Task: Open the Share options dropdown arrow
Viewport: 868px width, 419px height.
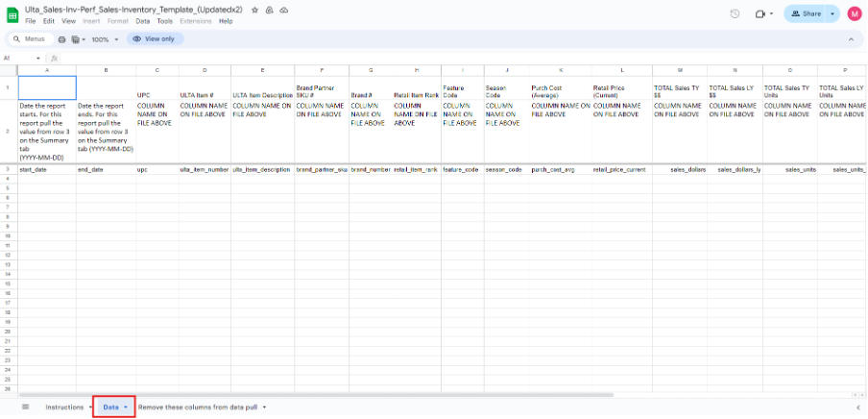Action: (x=832, y=13)
